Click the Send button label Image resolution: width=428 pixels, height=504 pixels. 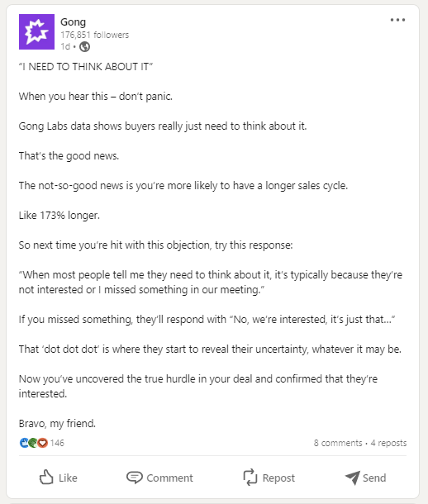(x=374, y=478)
